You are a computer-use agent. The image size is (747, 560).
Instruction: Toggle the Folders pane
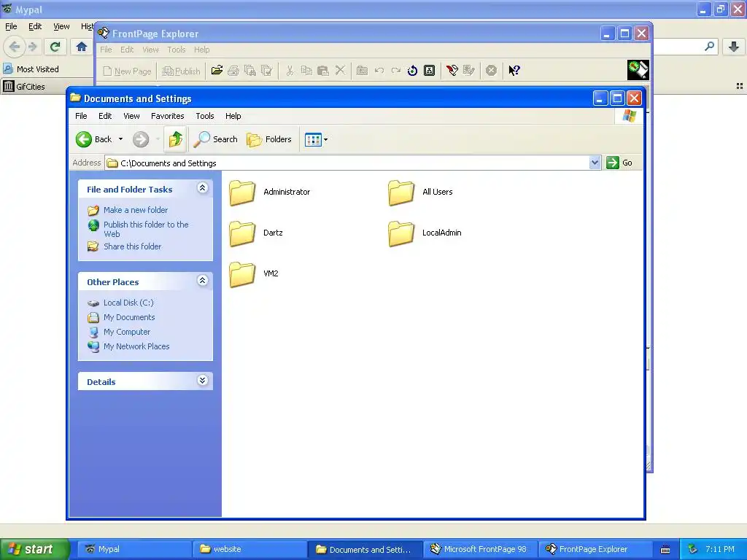coord(269,139)
